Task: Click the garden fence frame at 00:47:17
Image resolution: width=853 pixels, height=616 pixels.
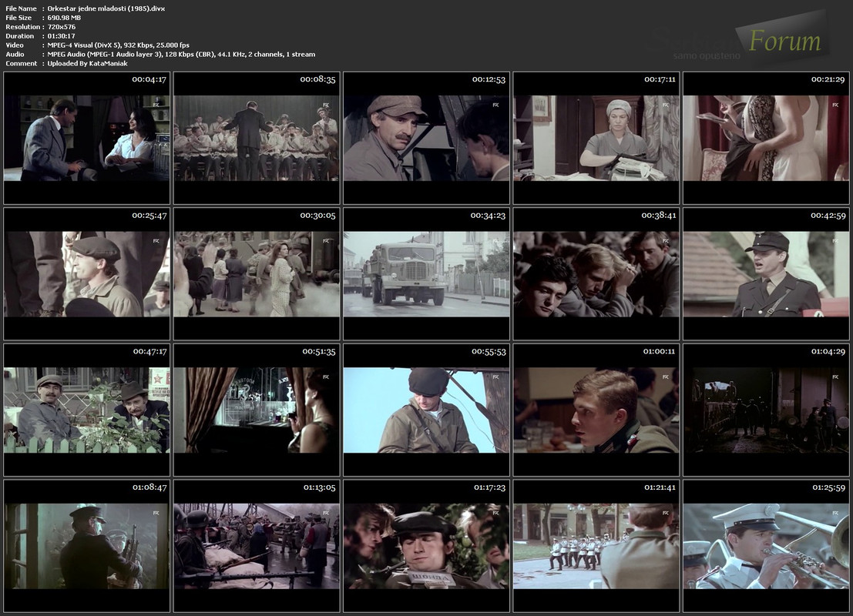Action: click(86, 410)
